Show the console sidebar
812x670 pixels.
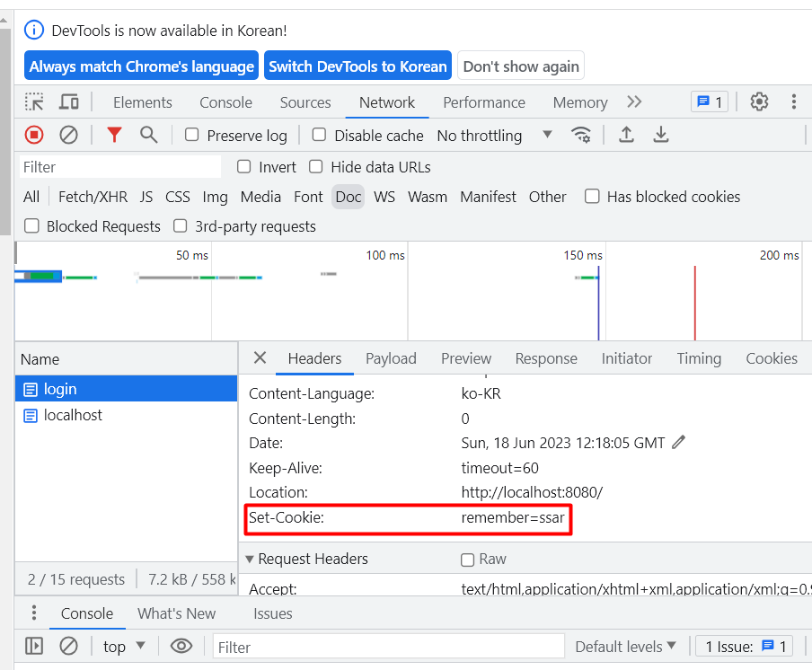34,646
